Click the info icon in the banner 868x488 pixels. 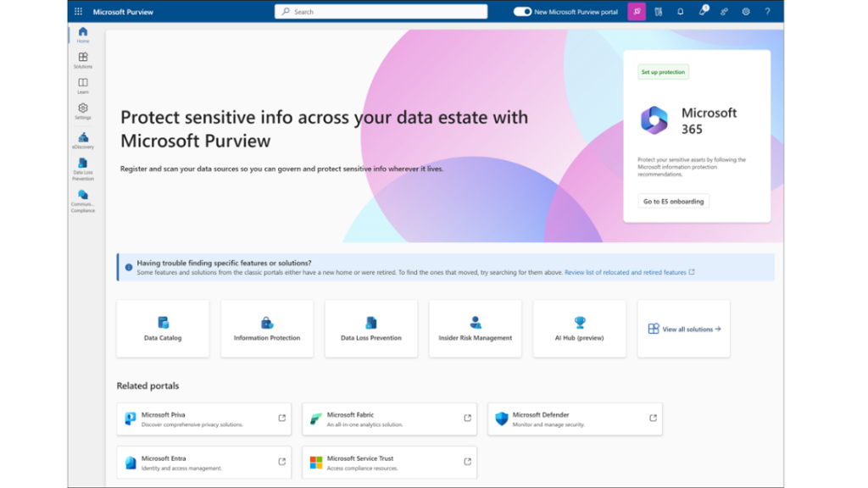point(129,267)
